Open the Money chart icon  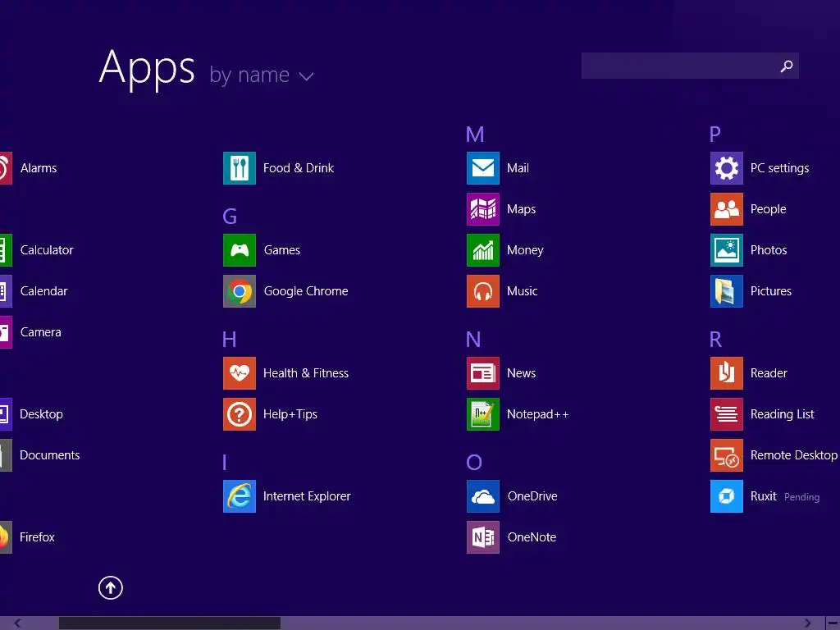(x=482, y=250)
